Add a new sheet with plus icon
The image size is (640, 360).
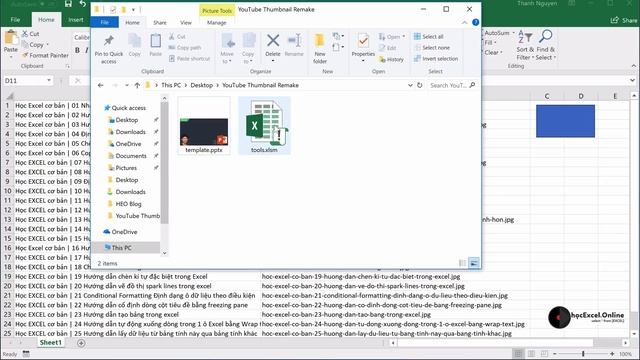[81, 343]
